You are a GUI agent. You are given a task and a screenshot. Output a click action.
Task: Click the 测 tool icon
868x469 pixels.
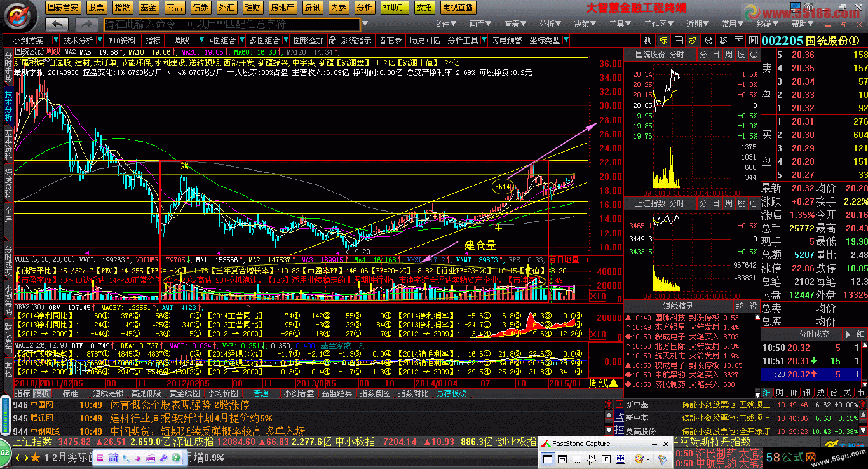tap(648, 41)
